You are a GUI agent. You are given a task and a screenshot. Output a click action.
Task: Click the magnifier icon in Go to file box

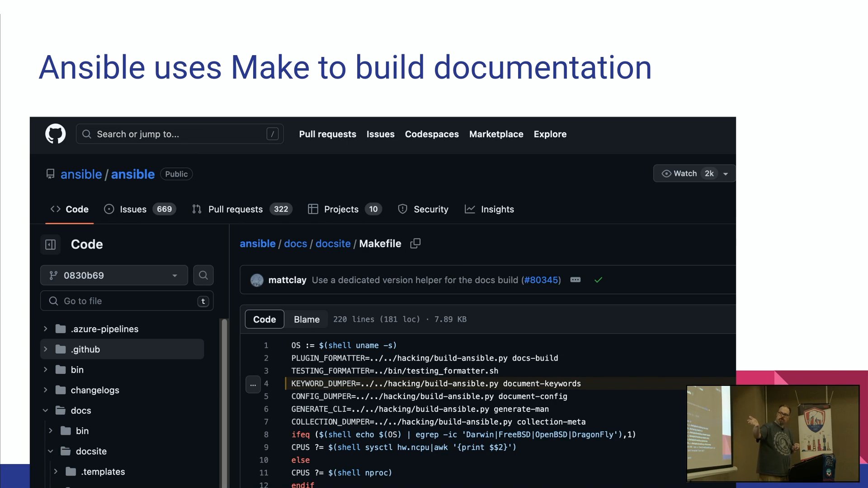click(53, 301)
